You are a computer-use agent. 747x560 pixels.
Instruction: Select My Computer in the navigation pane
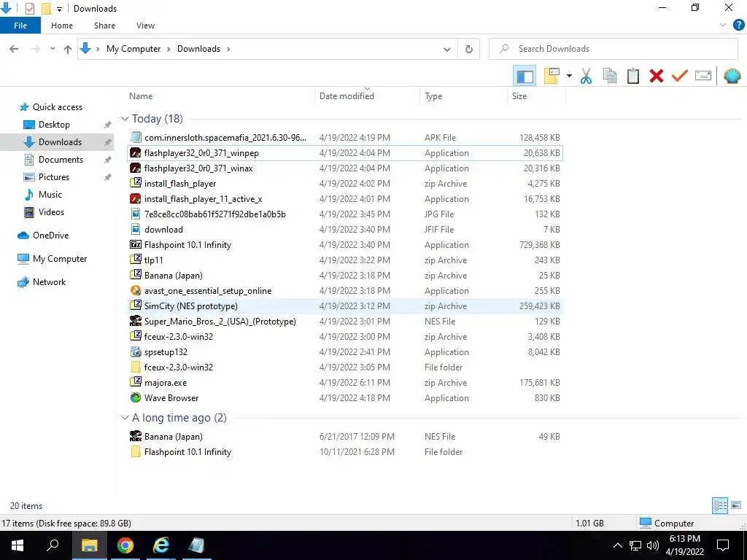pos(60,259)
